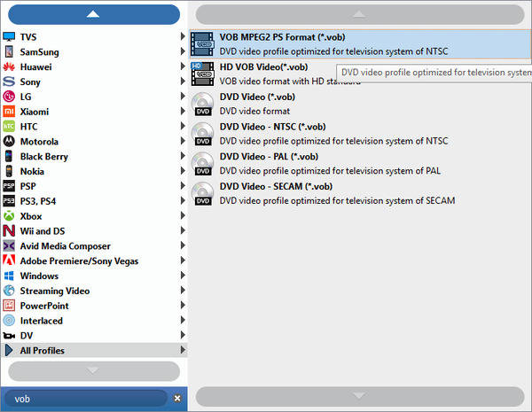Select the All Profiles category
This screenshot has height=412, width=532.
click(94, 350)
